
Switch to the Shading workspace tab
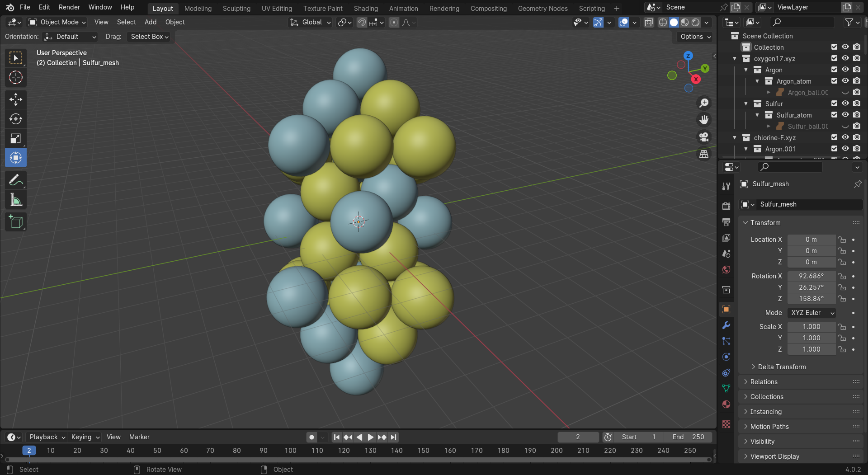[x=366, y=8]
